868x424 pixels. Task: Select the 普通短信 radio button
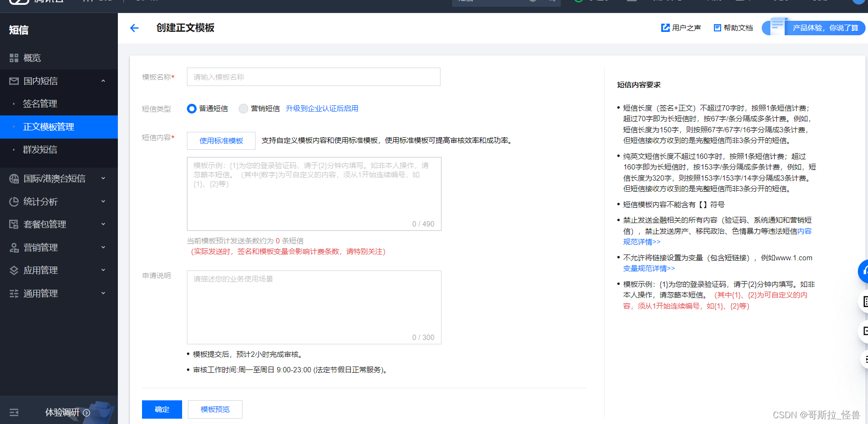[x=192, y=109]
